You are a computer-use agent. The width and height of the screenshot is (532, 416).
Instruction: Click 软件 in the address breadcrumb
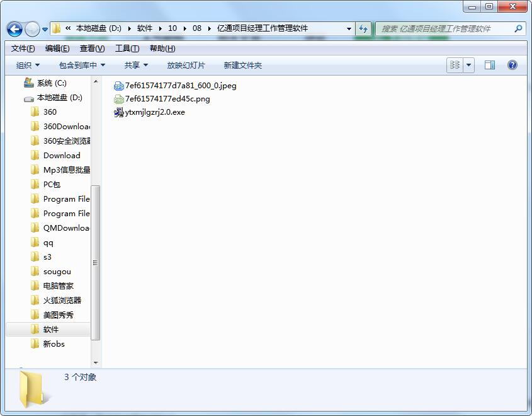(145, 28)
